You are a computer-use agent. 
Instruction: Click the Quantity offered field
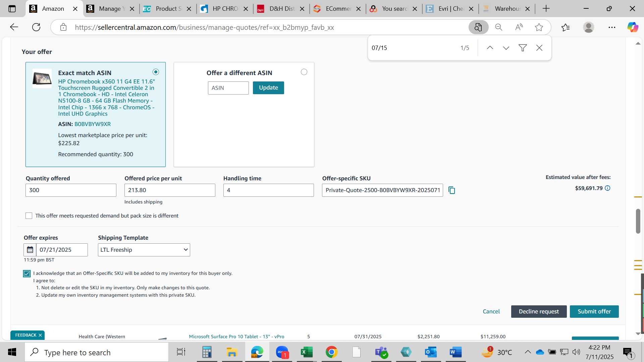point(71,190)
